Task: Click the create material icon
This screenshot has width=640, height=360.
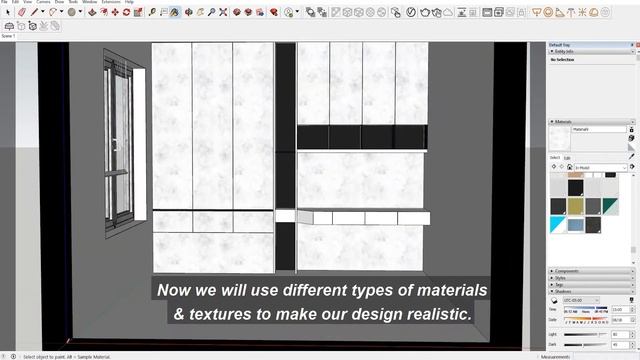Action: point(631,138)
